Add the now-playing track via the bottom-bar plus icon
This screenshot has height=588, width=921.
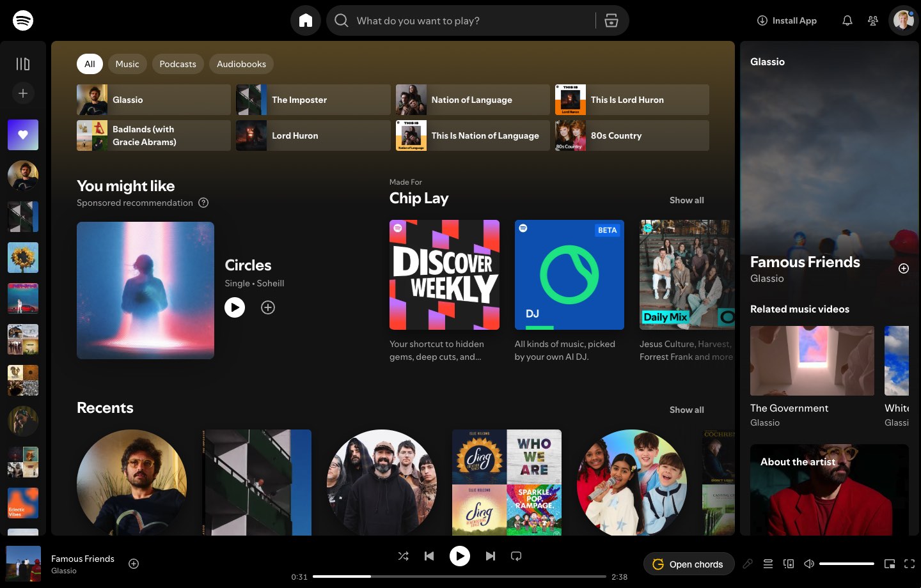(x=134, y=564)
